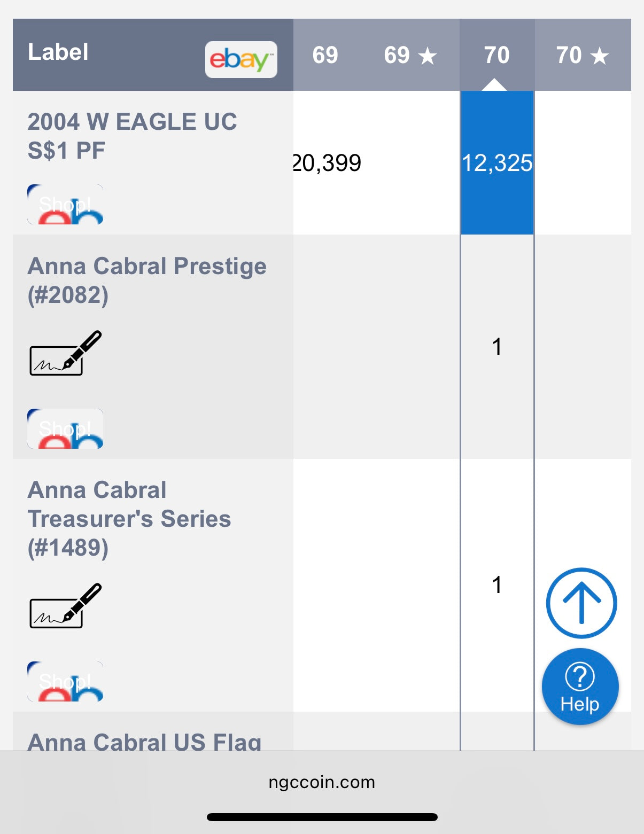Tap the scroll-to-top arrow button

(x=581, y=603)
